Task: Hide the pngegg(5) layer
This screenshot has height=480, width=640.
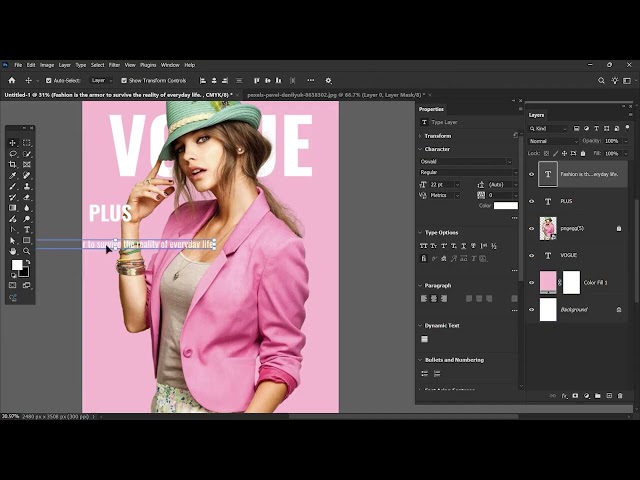Action: point(531,229)
